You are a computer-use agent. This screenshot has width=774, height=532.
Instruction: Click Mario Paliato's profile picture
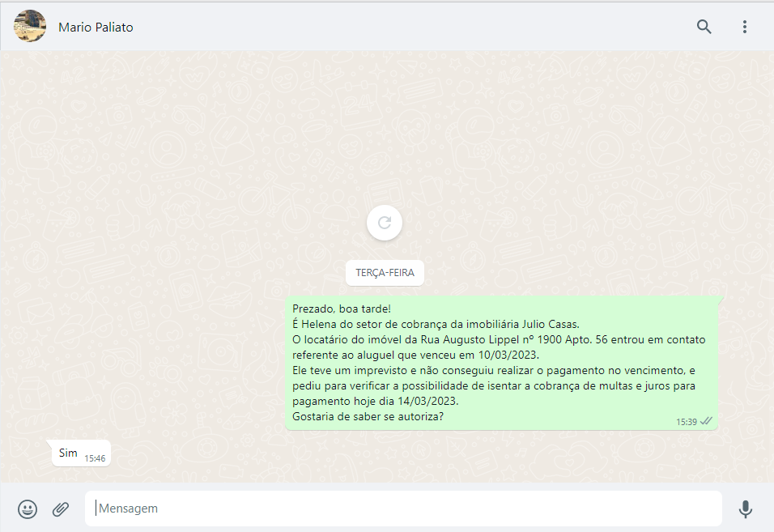coord(30,27)
